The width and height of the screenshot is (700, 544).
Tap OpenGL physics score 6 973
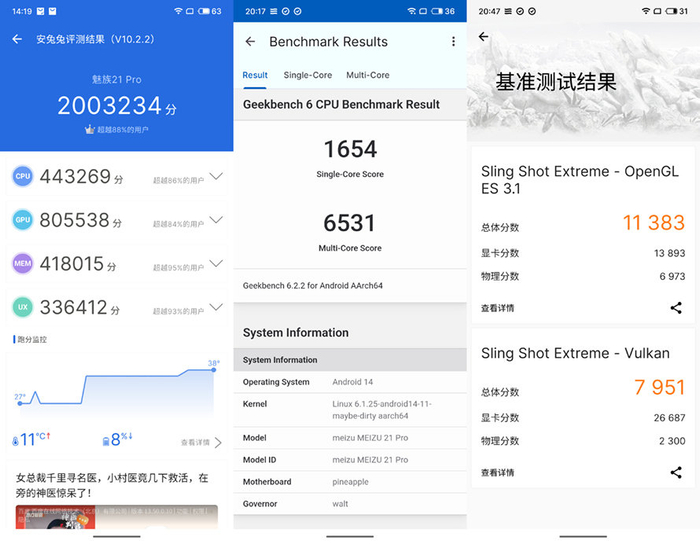pos(672,276)
